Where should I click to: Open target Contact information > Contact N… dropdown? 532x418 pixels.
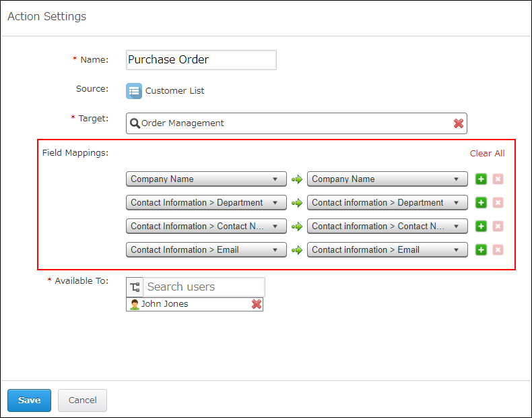pos(387,226)
